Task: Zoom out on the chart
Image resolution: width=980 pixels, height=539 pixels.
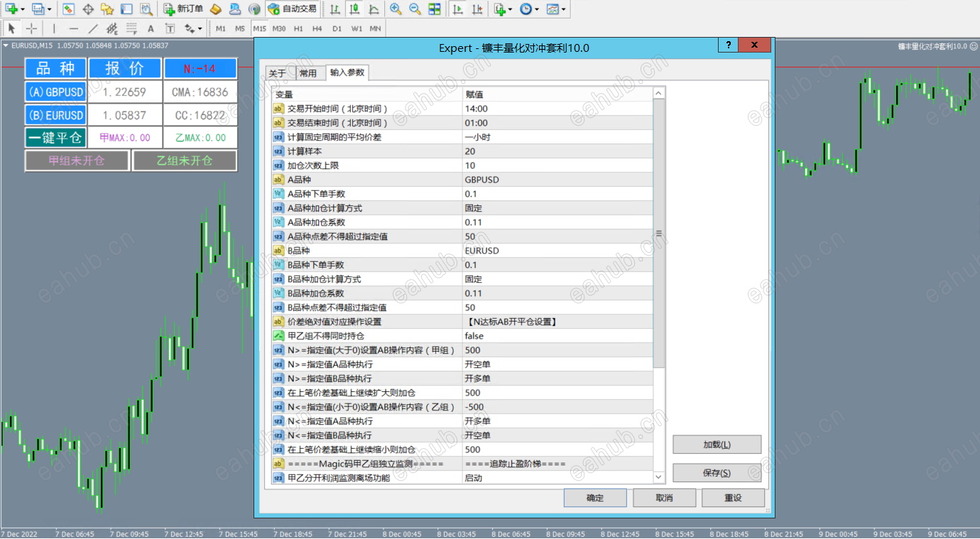Action: pyautogui.click(x=415, y=9)
